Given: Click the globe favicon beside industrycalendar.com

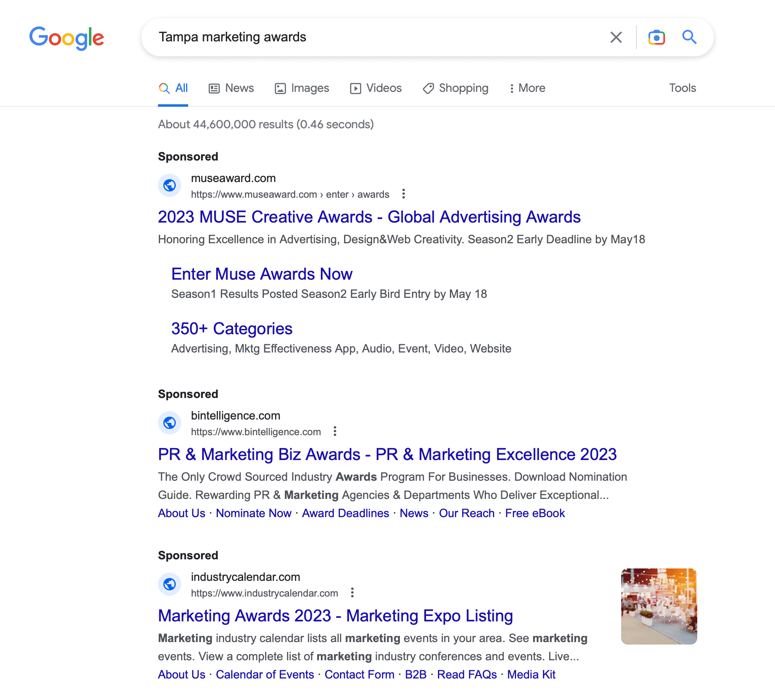Looking at the screenshot, I should pyautogui.click(x=170, y=585).
